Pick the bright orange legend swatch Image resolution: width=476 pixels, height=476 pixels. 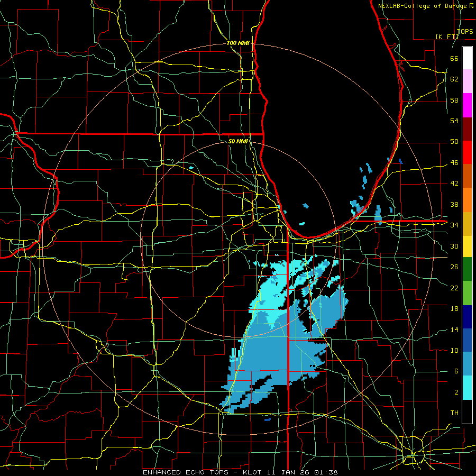467,200
